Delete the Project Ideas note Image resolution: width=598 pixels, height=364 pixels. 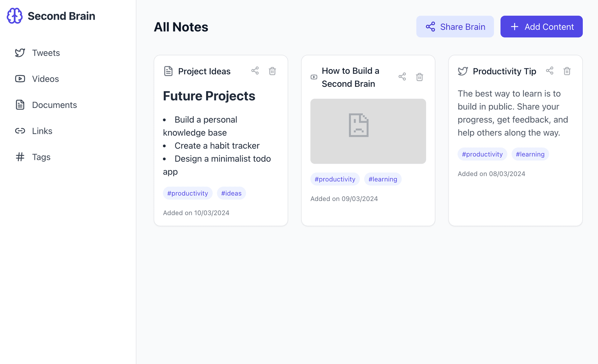[x=272, y=71]
